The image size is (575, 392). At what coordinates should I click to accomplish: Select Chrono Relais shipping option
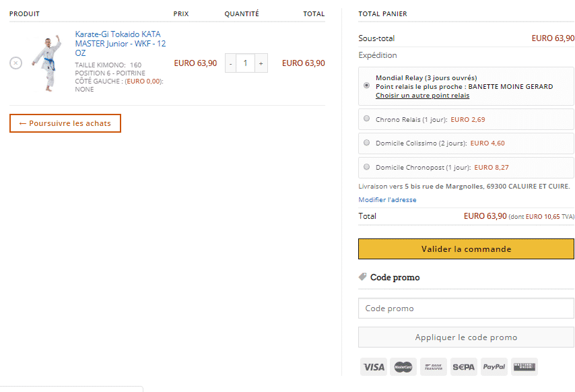point(366,119)
